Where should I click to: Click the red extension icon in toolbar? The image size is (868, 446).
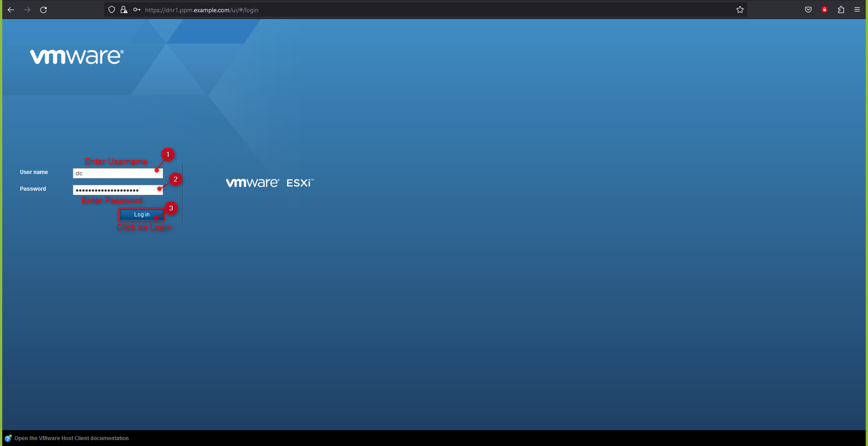click(x=825, y=10)
